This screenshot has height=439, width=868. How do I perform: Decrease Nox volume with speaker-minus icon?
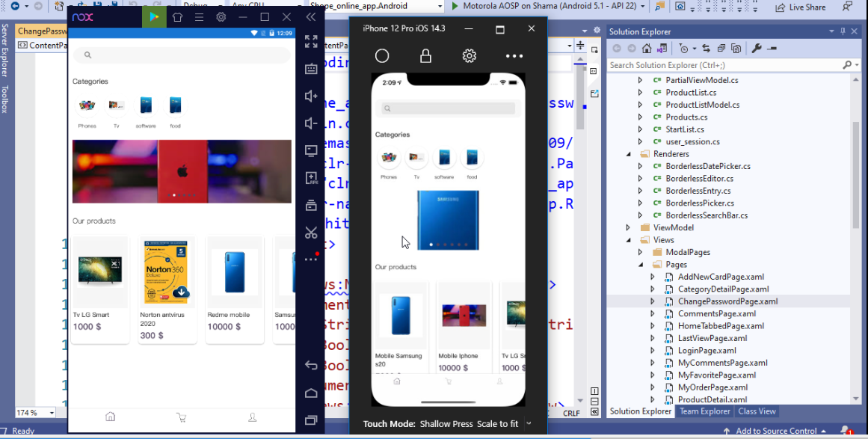(x=311, y=123)
